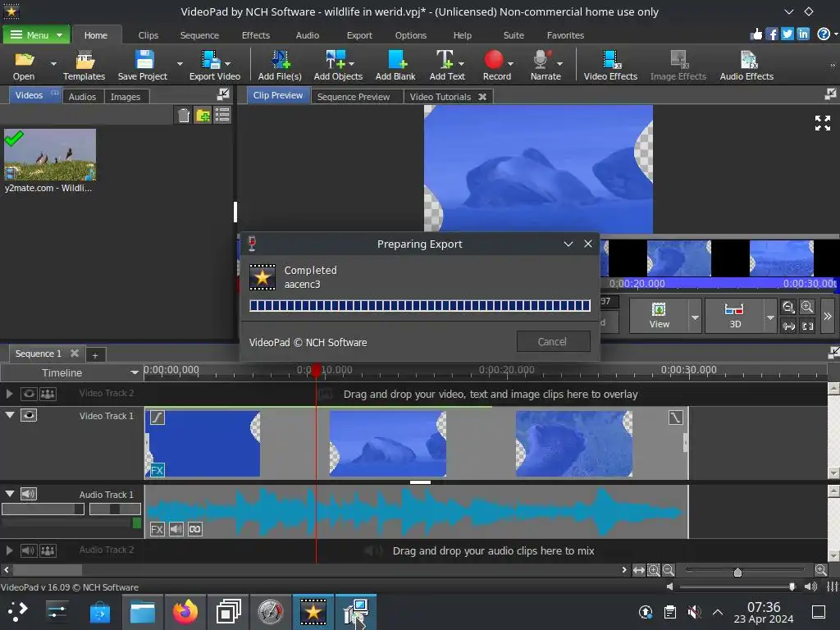Delete selected clip with trash bin icon
Screen dimensions: 840x630
pos(184,115)
